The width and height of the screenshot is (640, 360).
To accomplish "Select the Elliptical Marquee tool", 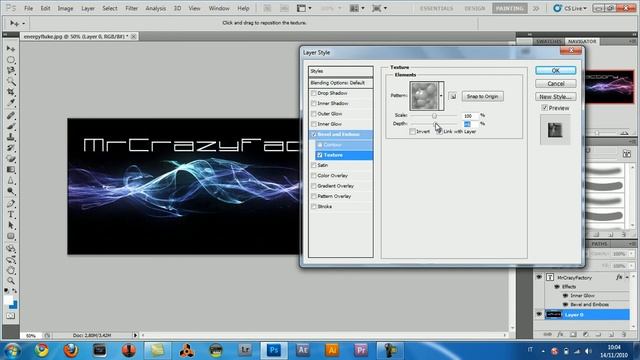I will 11,60.
